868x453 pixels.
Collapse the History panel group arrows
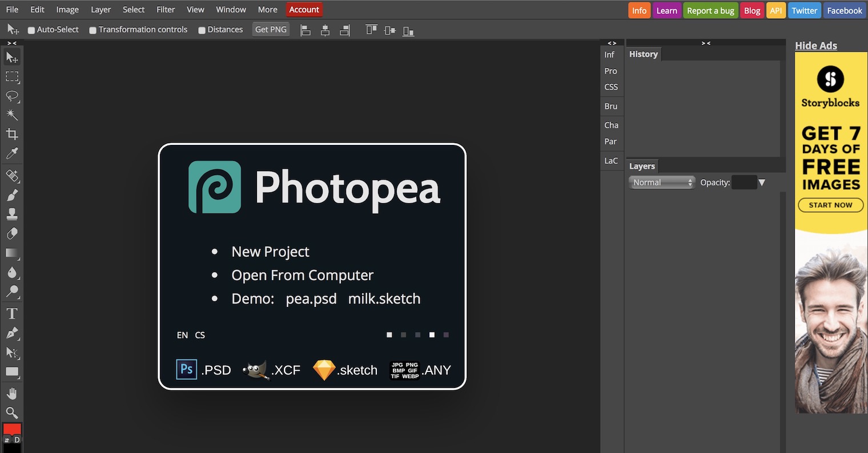tap(706, 43)
